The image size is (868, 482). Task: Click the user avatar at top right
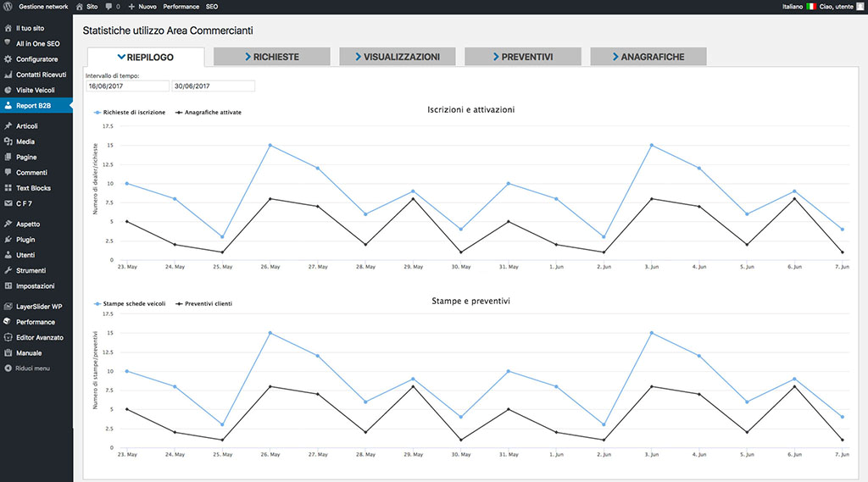tap(860, 6)
